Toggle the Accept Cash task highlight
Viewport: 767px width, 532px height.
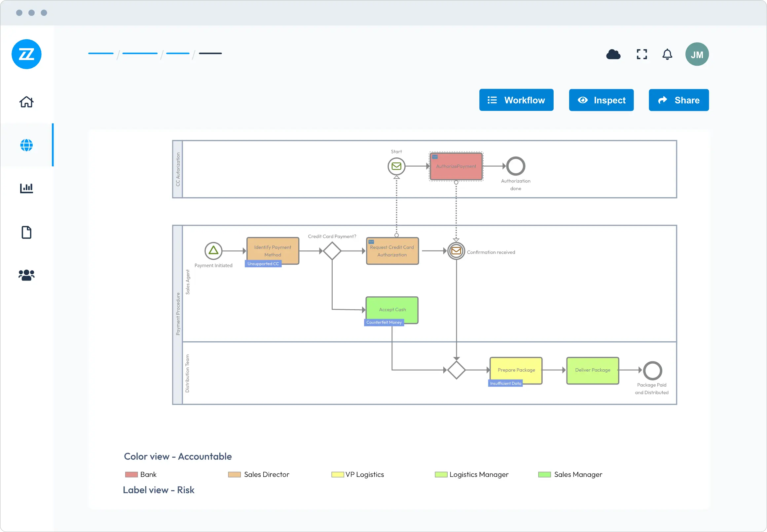point(392,310)
